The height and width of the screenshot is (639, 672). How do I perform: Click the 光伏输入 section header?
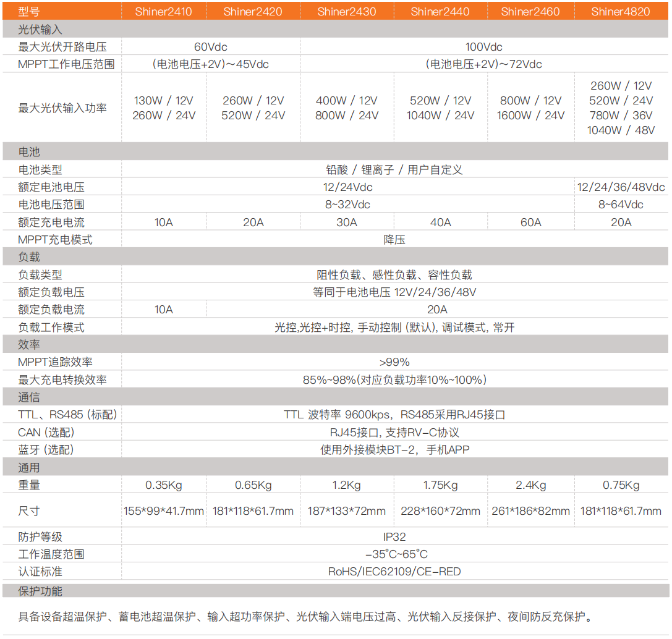(40, 29)
